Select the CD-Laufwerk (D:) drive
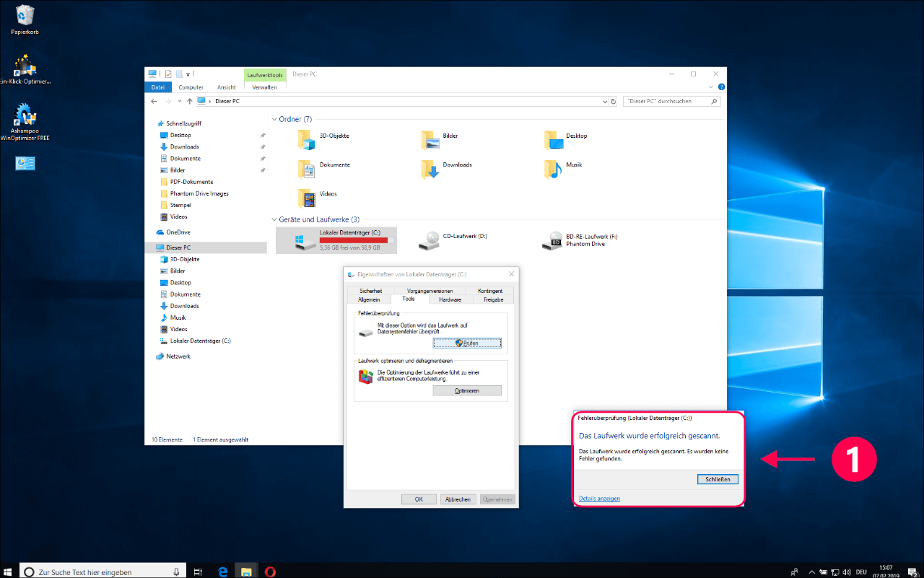 coord(455,240)
